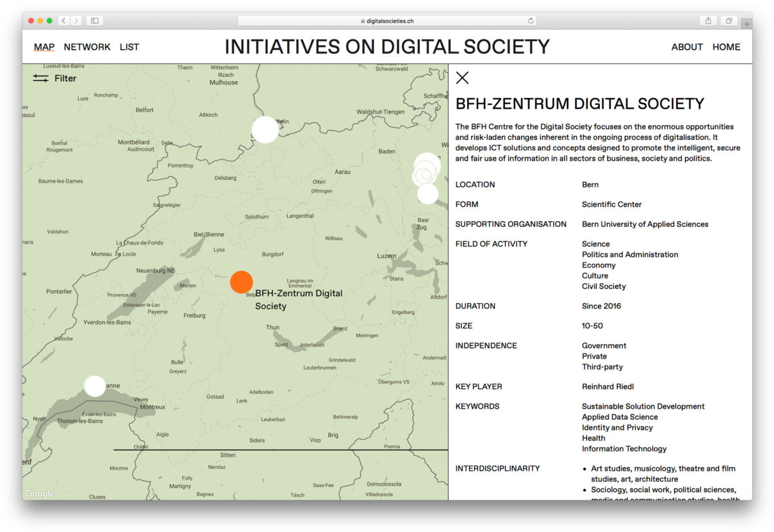Image resolution: width=774 pixels, height=532 pixels.
Task: Click the clustered white markers near Zurich
Action: pos(426,173)
